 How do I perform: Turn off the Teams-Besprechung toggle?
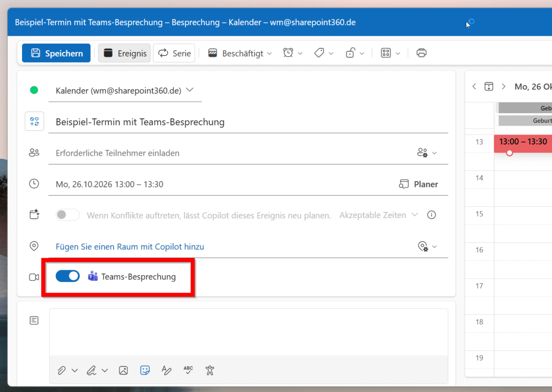[68, 276]
